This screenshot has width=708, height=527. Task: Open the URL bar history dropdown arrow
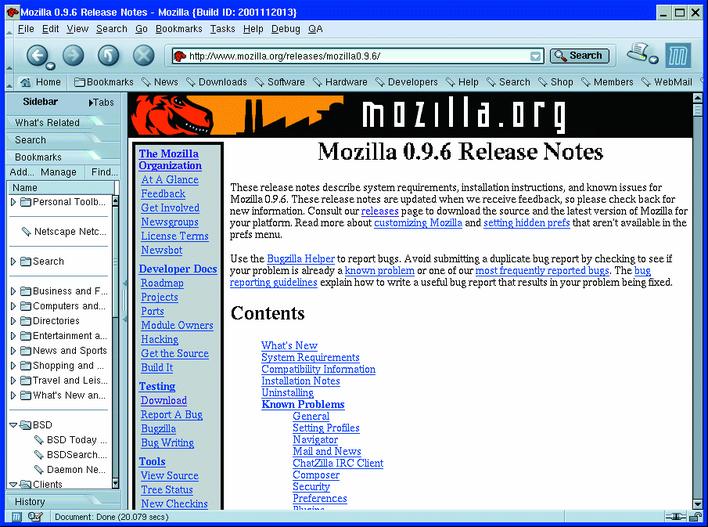click(535, 56)
